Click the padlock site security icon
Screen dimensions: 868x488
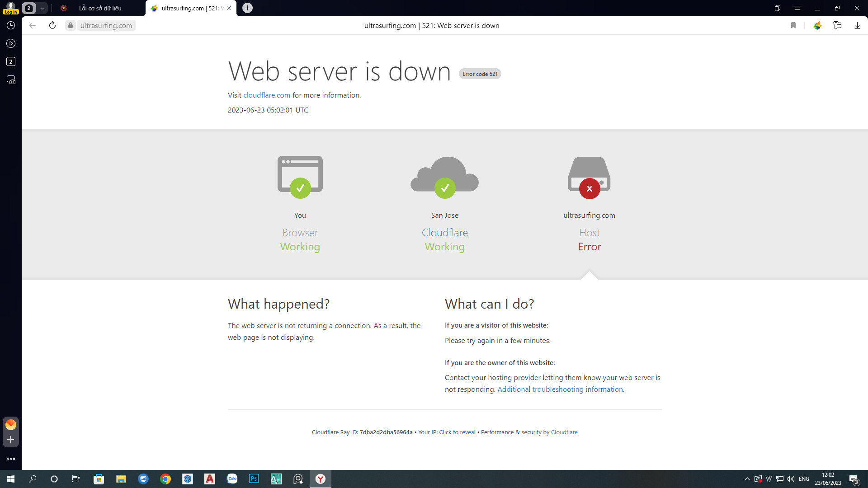71,25
